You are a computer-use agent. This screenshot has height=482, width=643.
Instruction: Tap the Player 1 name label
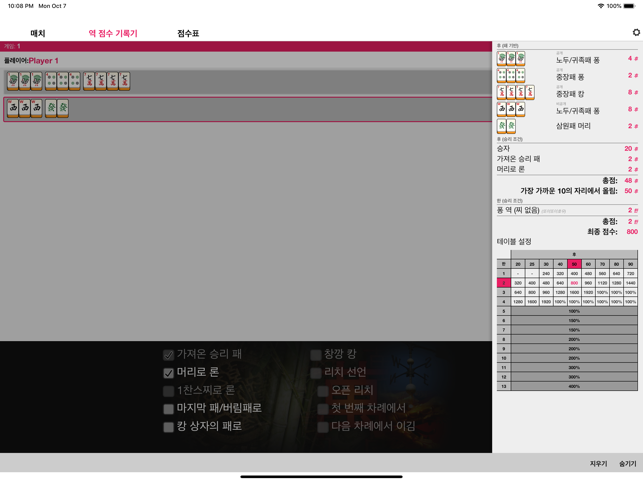point(43,61)
